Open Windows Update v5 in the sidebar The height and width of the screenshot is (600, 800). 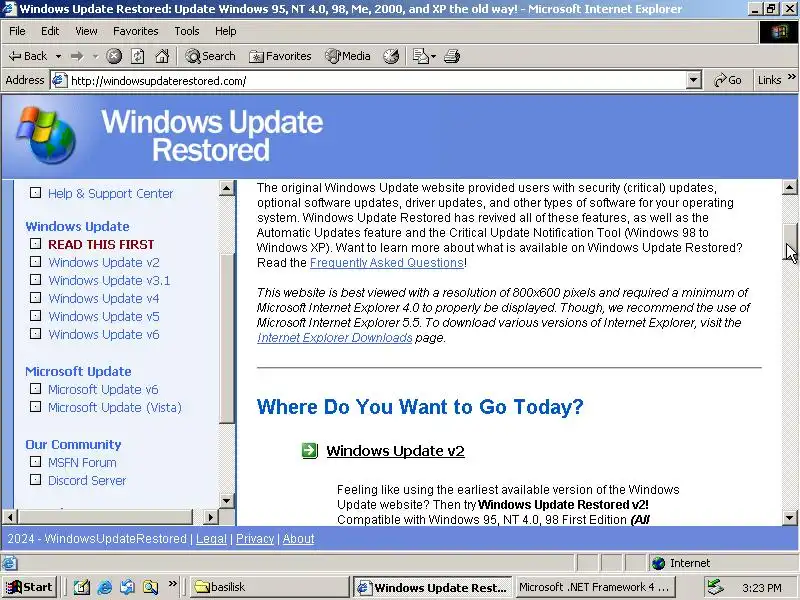pyautogui.click(x=104, y=316)
